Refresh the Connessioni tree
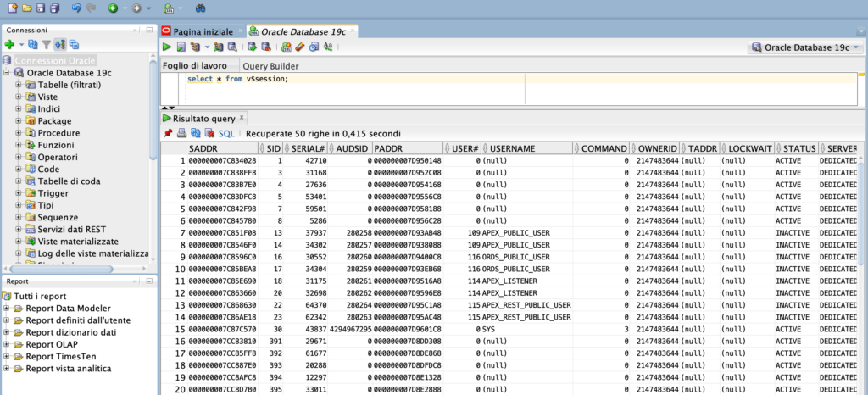This screenshot has width=868, height=395. [x=33, y=45]
